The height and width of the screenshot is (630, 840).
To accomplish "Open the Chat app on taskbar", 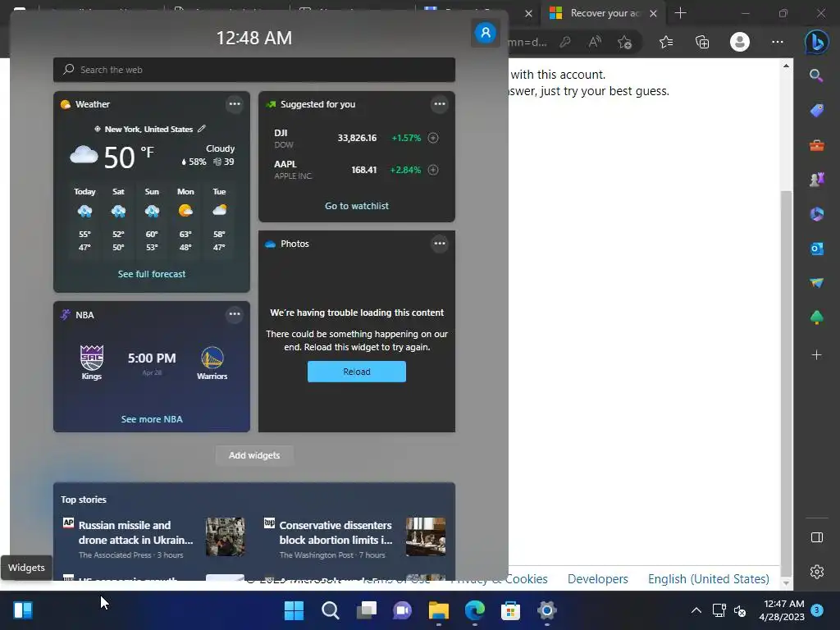I will click(402, 610).
